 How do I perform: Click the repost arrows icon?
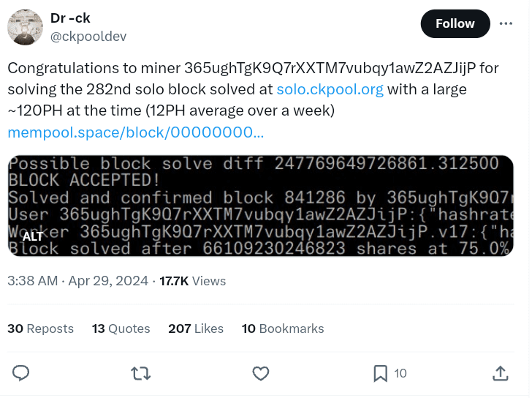coord(140,373)
